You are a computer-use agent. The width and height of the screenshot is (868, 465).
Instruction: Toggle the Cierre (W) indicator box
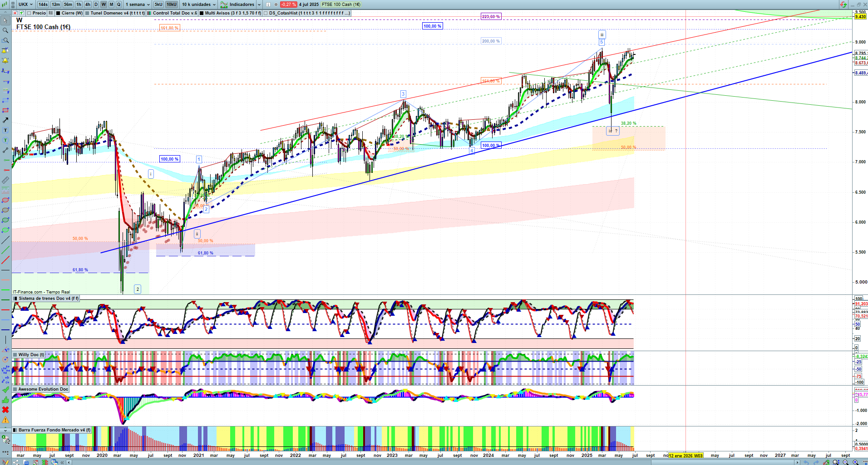coord(58,13)
